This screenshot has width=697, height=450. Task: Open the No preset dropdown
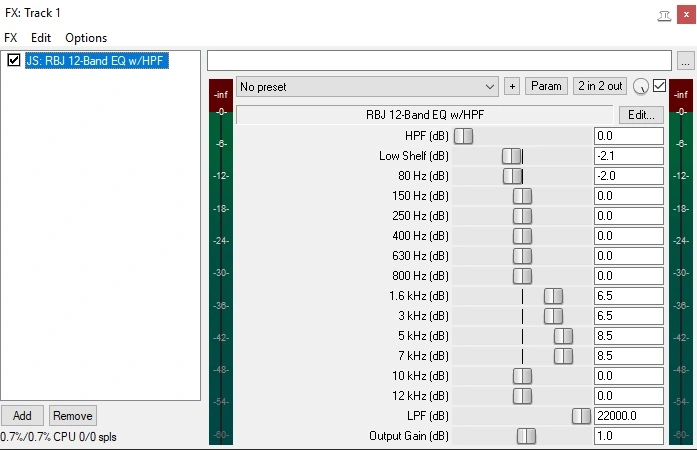point(367,87)
